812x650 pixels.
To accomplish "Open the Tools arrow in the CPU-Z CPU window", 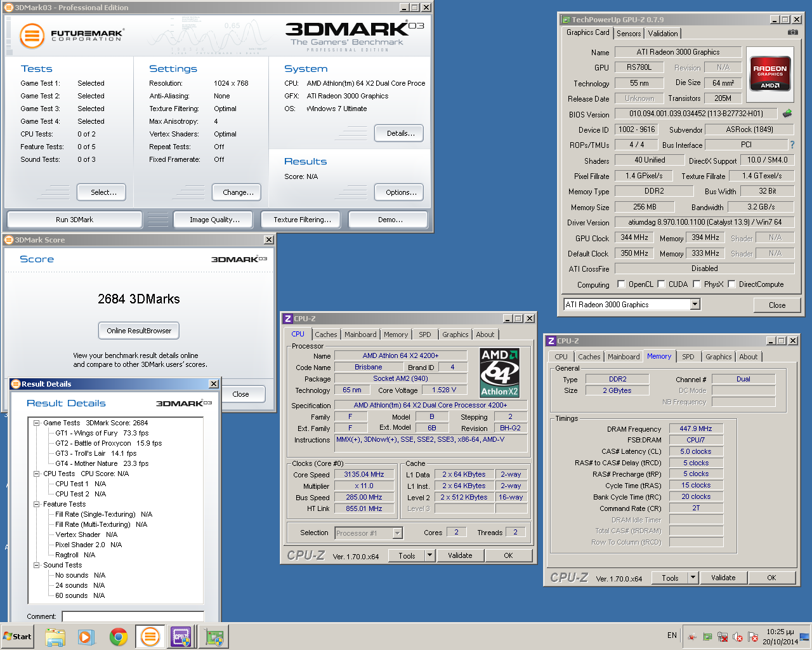I will (x=429, y=555).
